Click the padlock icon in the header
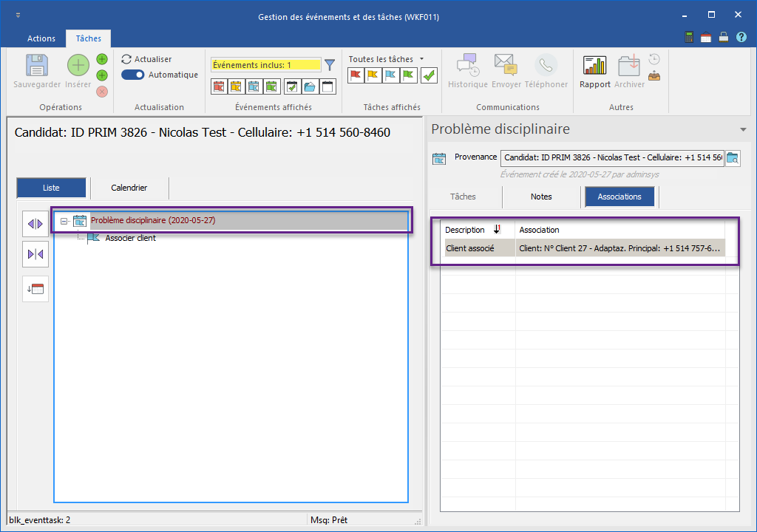This screenshot has width=757, height=532. coord(723,37)
